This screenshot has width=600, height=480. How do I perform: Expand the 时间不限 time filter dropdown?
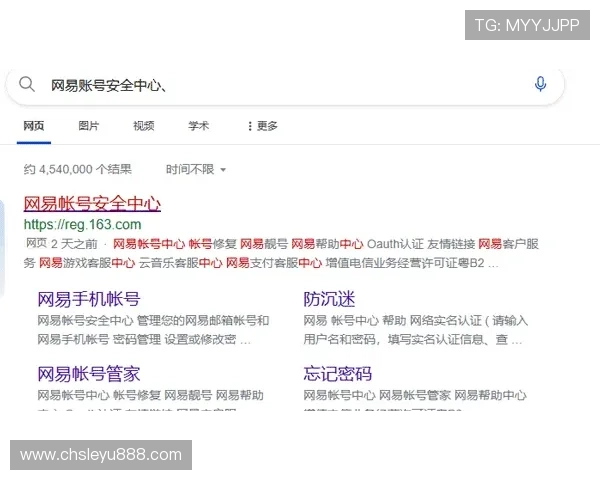(x=196, y=169)
